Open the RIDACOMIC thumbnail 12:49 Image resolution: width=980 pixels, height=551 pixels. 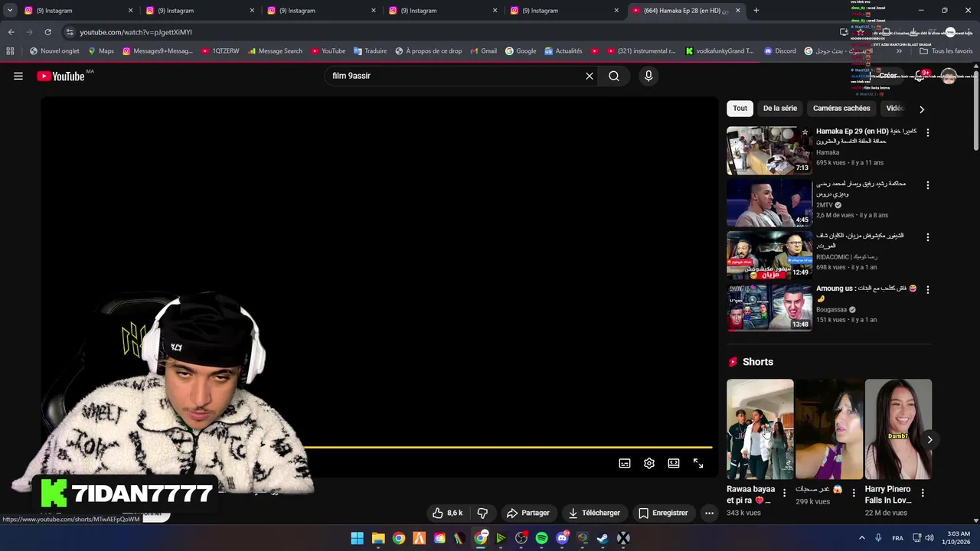click(x=769, y=255)
